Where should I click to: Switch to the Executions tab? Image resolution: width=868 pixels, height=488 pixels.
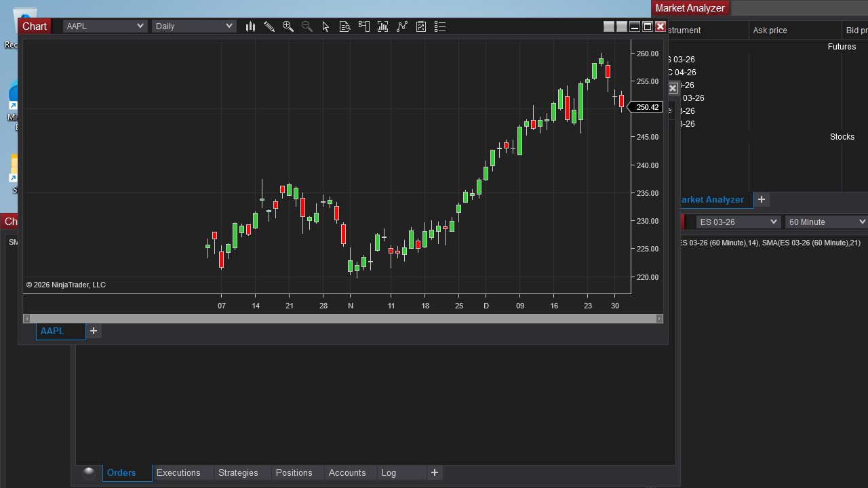pos(178,472)
